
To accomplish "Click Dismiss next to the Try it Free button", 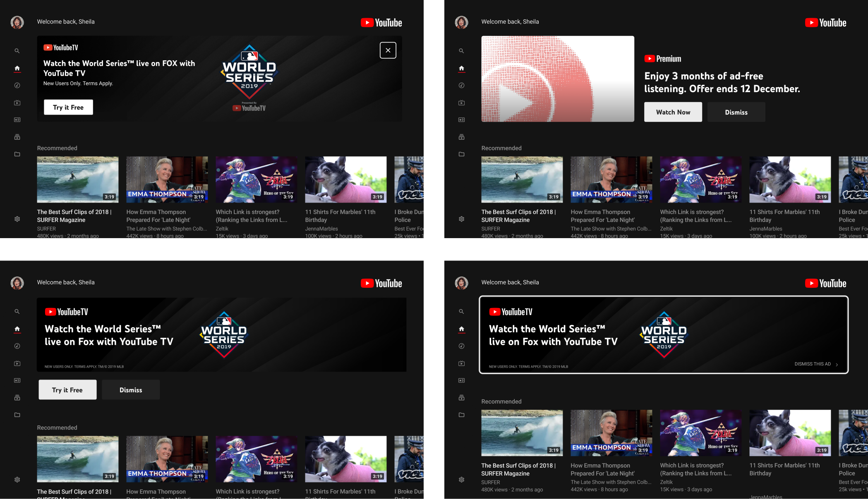I will pyautogui.click(x=131, y=390).
